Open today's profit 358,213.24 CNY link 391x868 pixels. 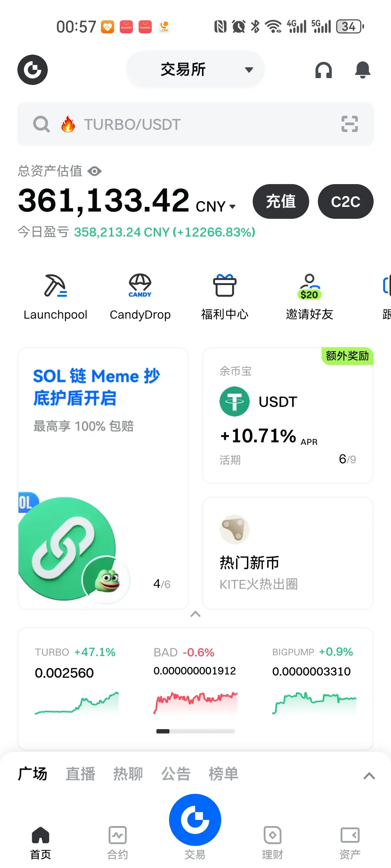pos(165,232)
